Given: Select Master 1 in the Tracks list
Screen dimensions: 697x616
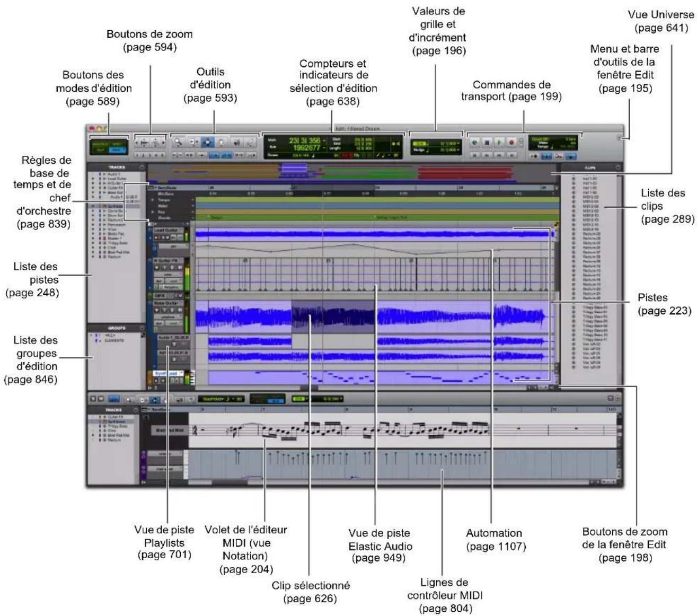Looking at the screenshot, I should tap(115, 239).
